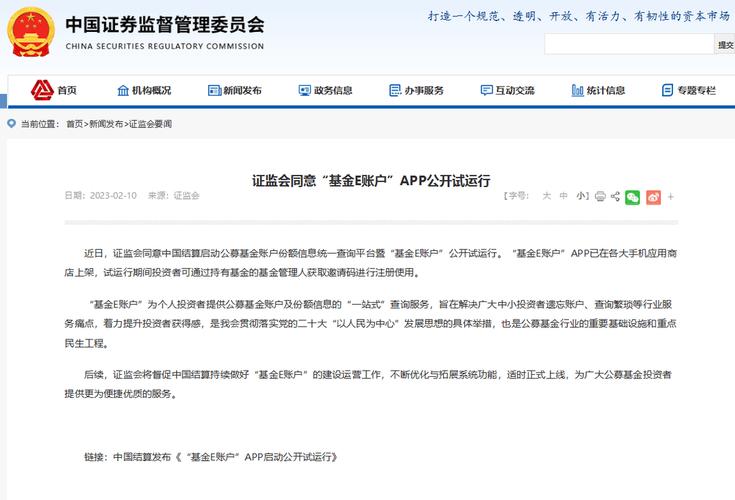Click the bar chart icon beside 统计信息
Image resolution: width=735 pixels, height=500 pixels.
[x=578, y=90]
